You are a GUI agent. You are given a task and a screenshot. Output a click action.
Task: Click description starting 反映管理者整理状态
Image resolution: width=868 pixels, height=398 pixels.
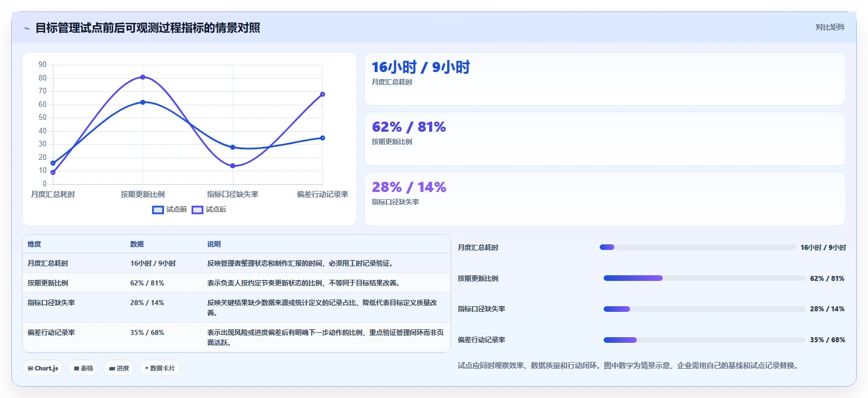(300, 263)
